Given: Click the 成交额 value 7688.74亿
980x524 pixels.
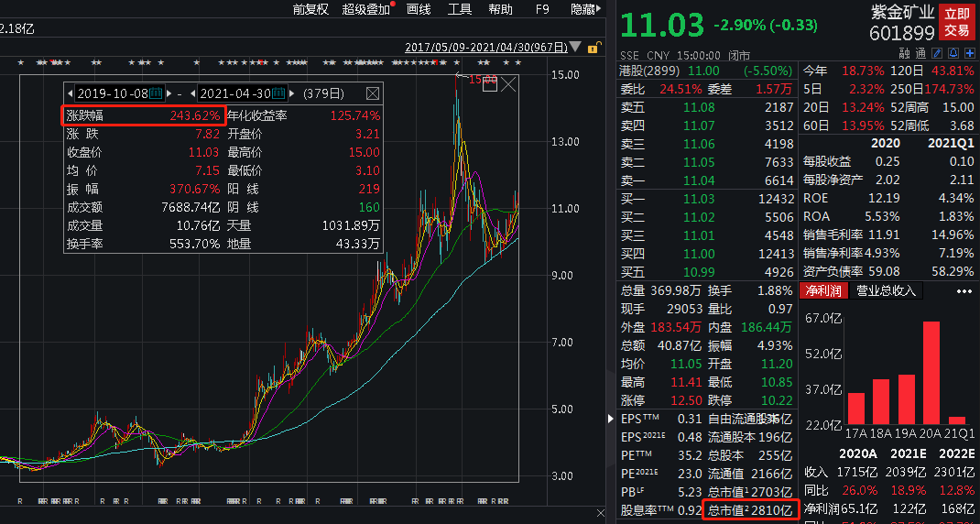Looking at the screenshot, I should point(191,207).
